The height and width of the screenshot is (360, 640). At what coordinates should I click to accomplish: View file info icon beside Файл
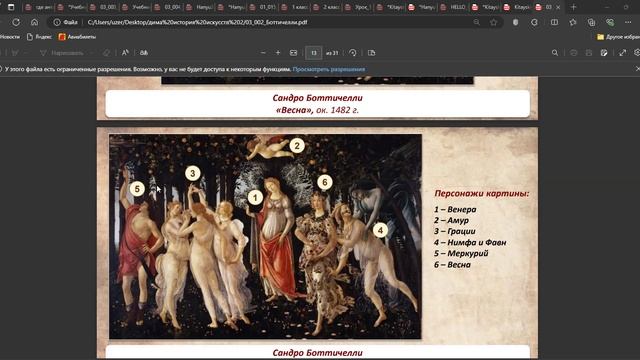tap(57, 22)
